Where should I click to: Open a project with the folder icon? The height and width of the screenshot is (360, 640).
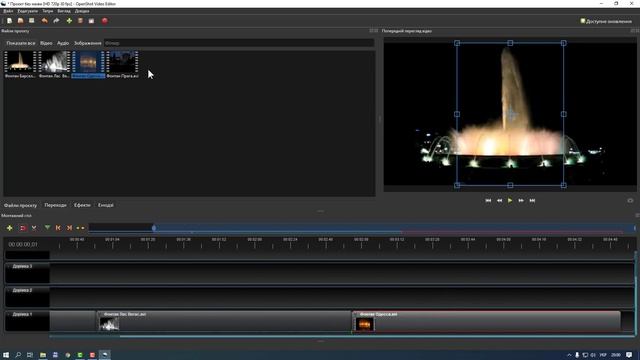(x=20, y=21)
